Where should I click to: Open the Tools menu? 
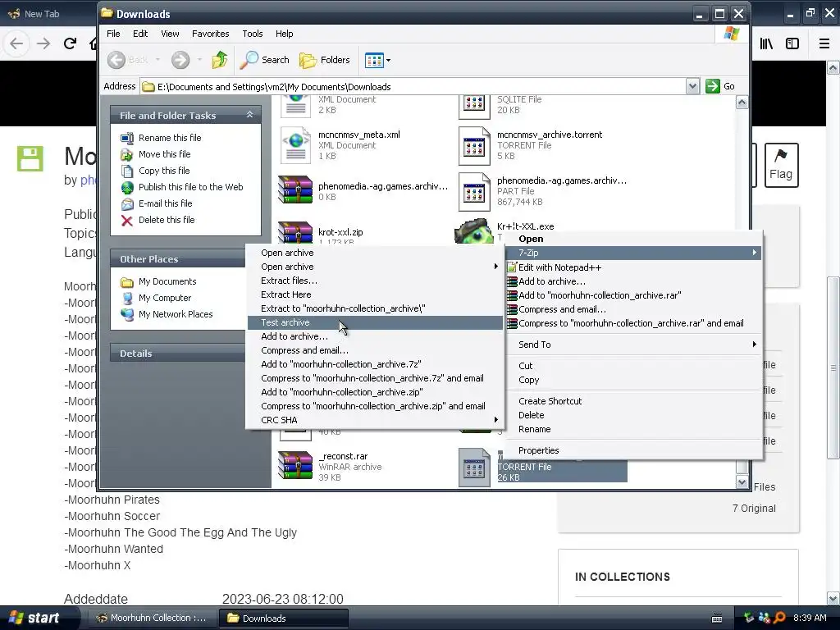(x=253, y=34)
